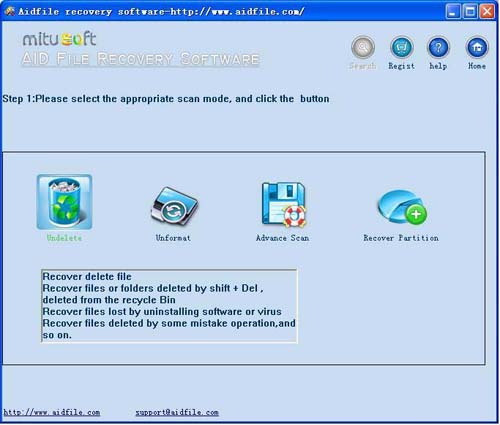Screen dimensions: 500x425
Task: Click the Advance Scan label
Action: (283, 238)
